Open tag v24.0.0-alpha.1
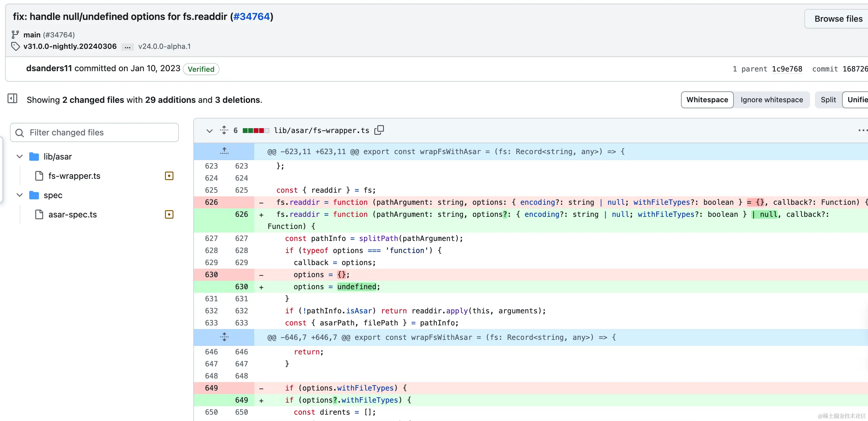868x421 pixels. [164, 46]
